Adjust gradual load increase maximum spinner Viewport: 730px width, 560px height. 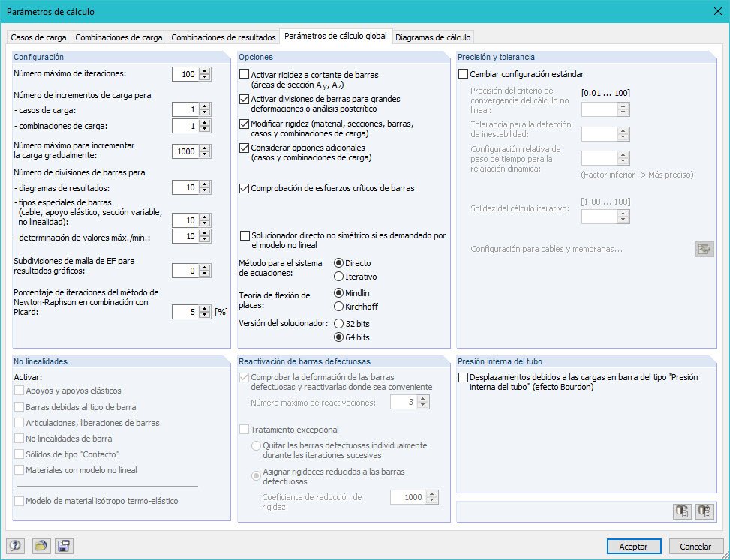[x=205, y=151]
